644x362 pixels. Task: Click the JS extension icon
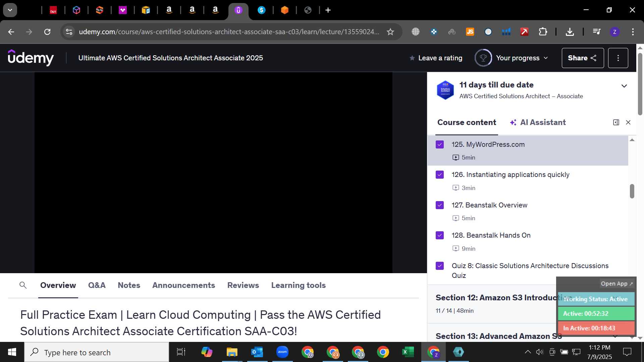click(x=470, y=32)
